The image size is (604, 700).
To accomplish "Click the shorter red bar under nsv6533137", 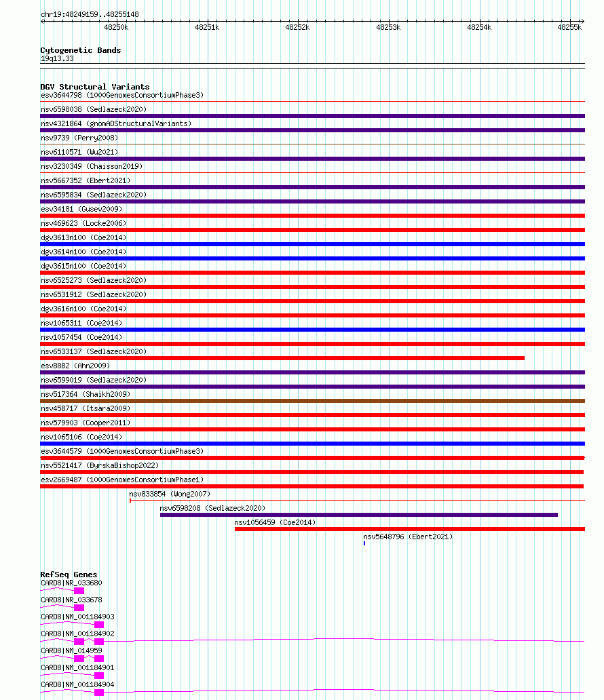I will coord(282,358).
